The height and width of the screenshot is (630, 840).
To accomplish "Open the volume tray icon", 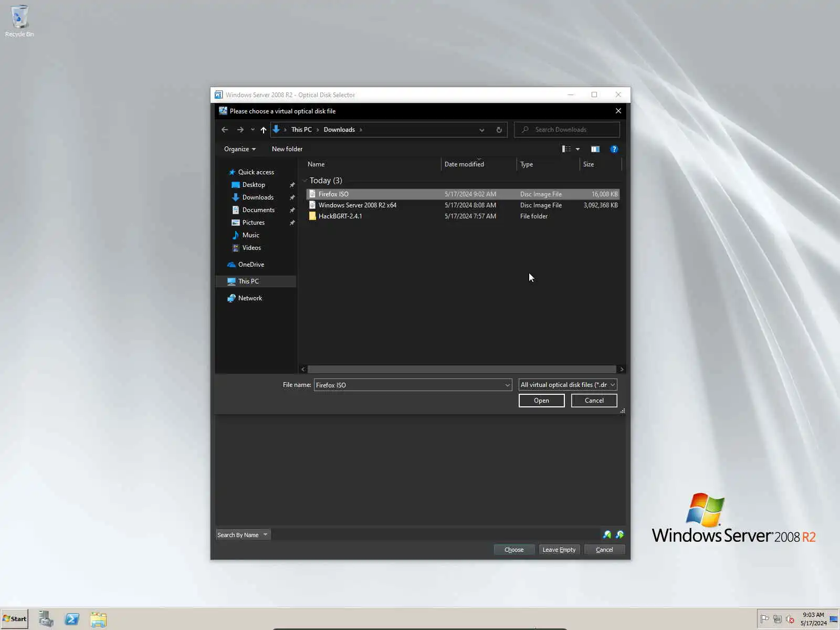I will tap(790, 619).
